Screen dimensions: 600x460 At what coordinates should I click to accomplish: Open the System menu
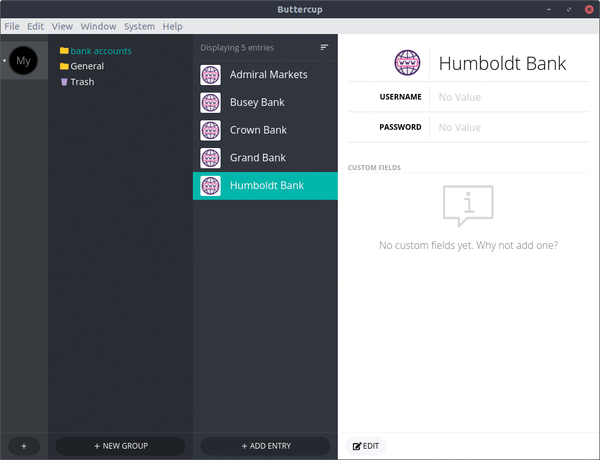pyautogui.click(x=139, y=26)
